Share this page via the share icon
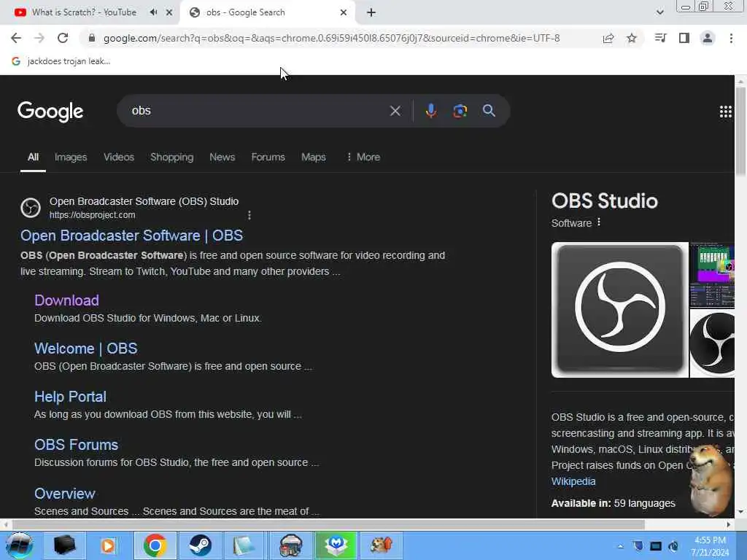Image resolution: width=747 pixels, height=560 pixels. pyautogui.click(x=608, y=38)
